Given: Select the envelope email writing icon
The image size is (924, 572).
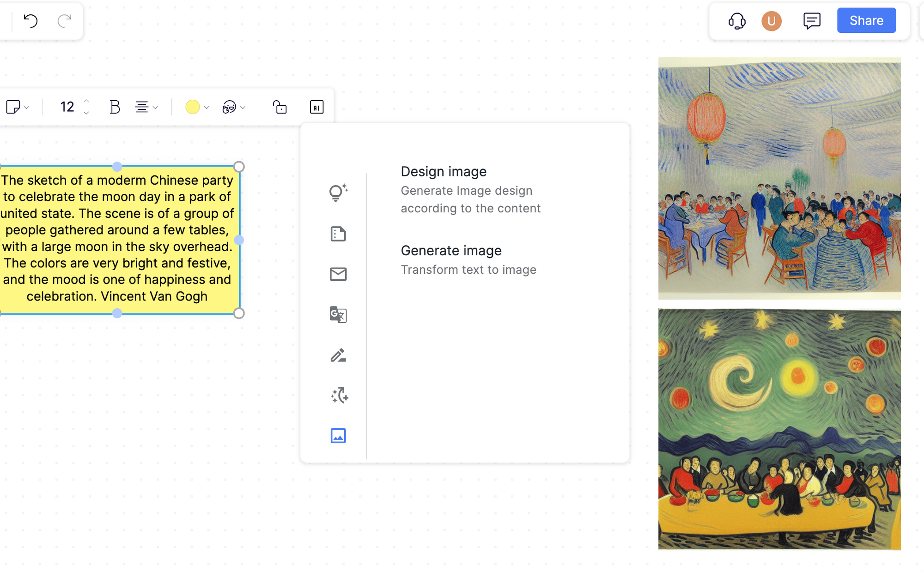Looking at the screenshot, I should point(338,274).
